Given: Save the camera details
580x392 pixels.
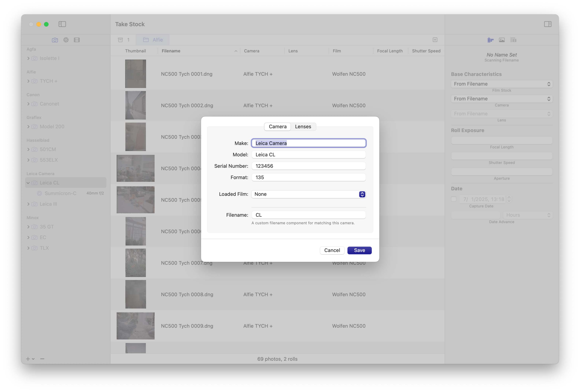Looking at the screenshot, I should click(x=359, y=250).
